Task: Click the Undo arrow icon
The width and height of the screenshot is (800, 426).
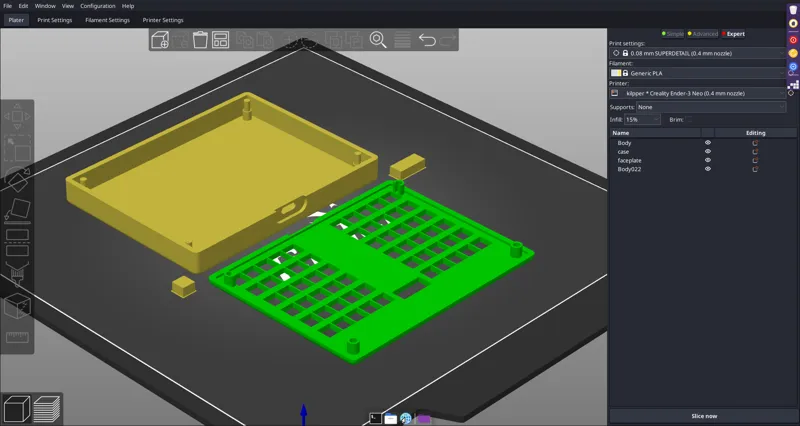Action: pos(427,40)
